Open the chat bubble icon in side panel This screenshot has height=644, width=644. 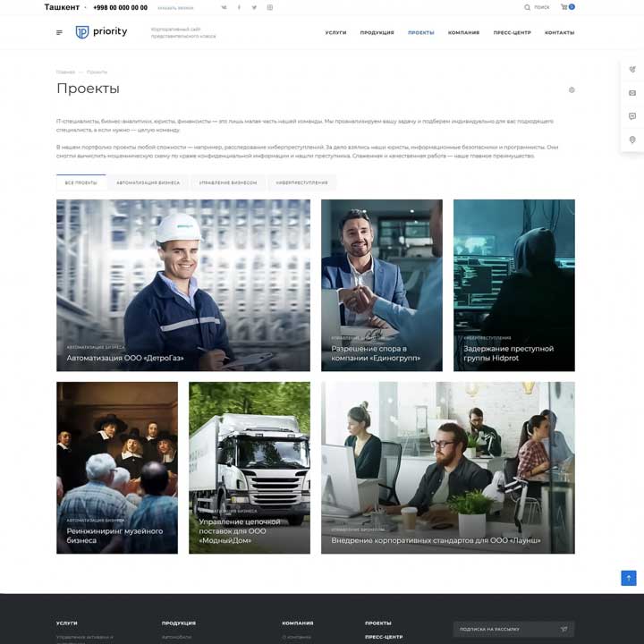632,116
